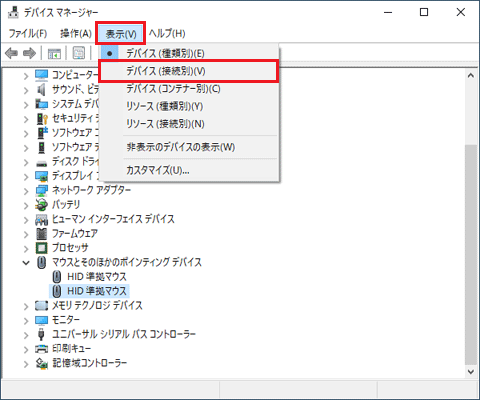This screenshot has width=480, height=400.
Task: Click the ネットワーク アダプター icon
Action: pos(41,190)
